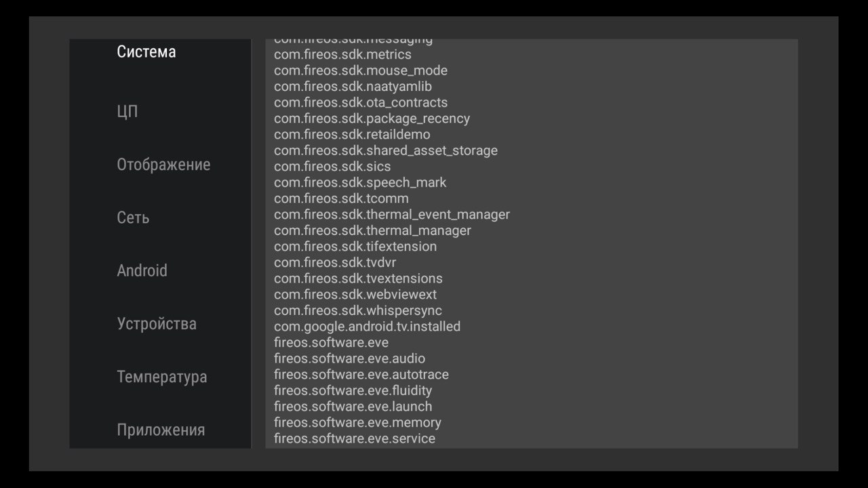
Task: Click the com.google.android.tv.installed entry
Action: pyautogui.click(x=367, y=327)
